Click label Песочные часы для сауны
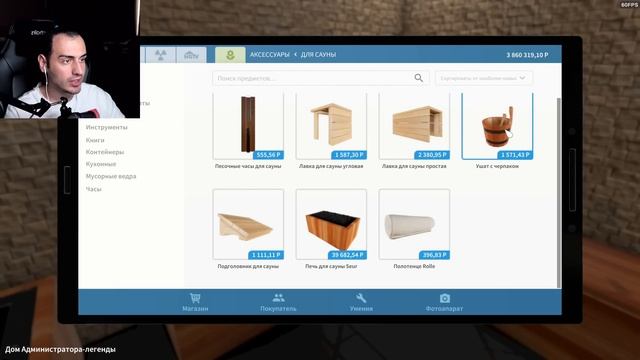640x360 pixels. point(248,166)
